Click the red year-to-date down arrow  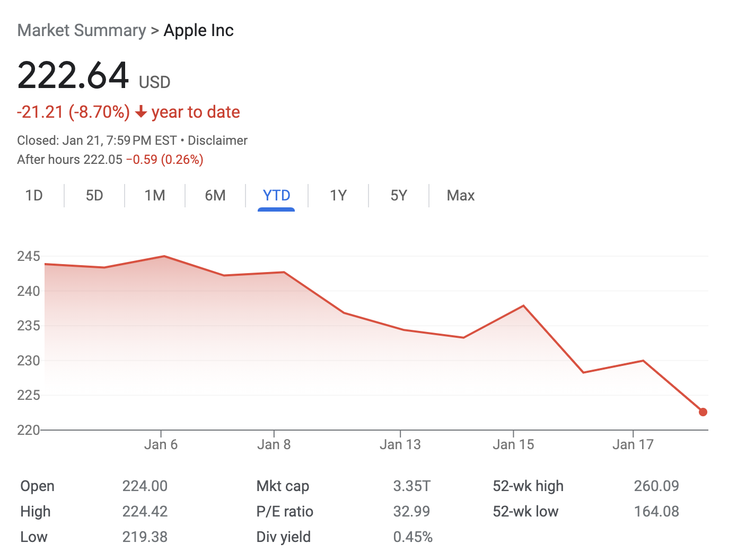coord(141,112)
